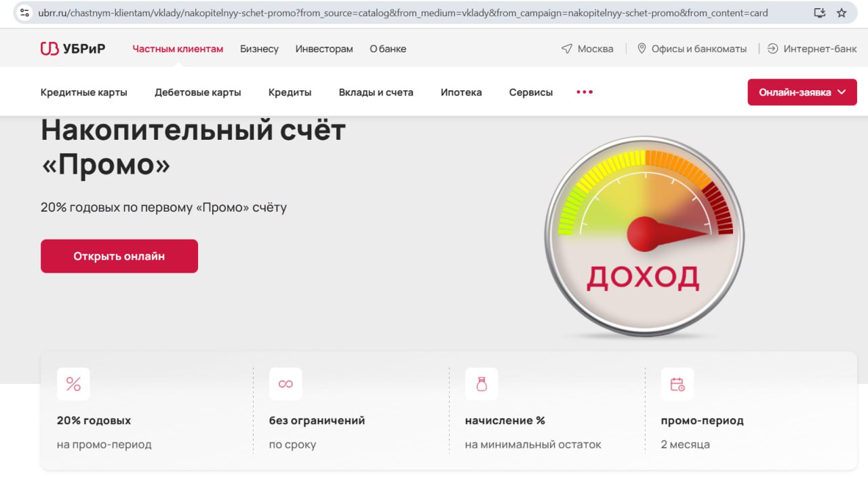Click the на промо-период text
Viewport: 868px width, 477px height.
tap(104, 445)
